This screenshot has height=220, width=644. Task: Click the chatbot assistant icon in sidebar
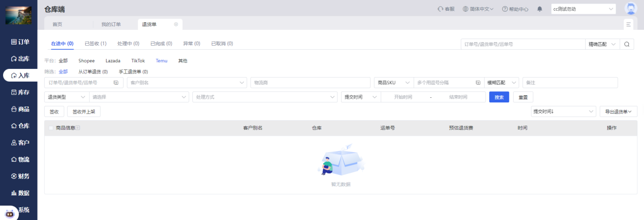pos(9,212)
